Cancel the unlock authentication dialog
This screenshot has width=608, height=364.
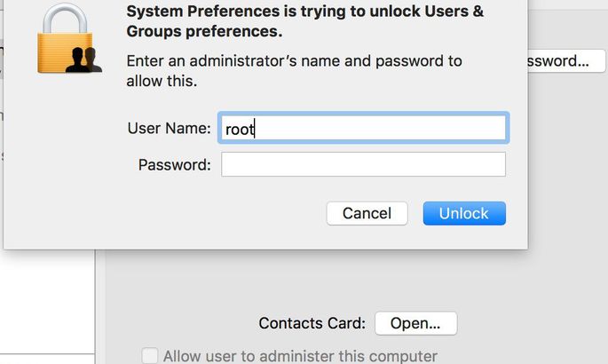click(x=367, y=213)
